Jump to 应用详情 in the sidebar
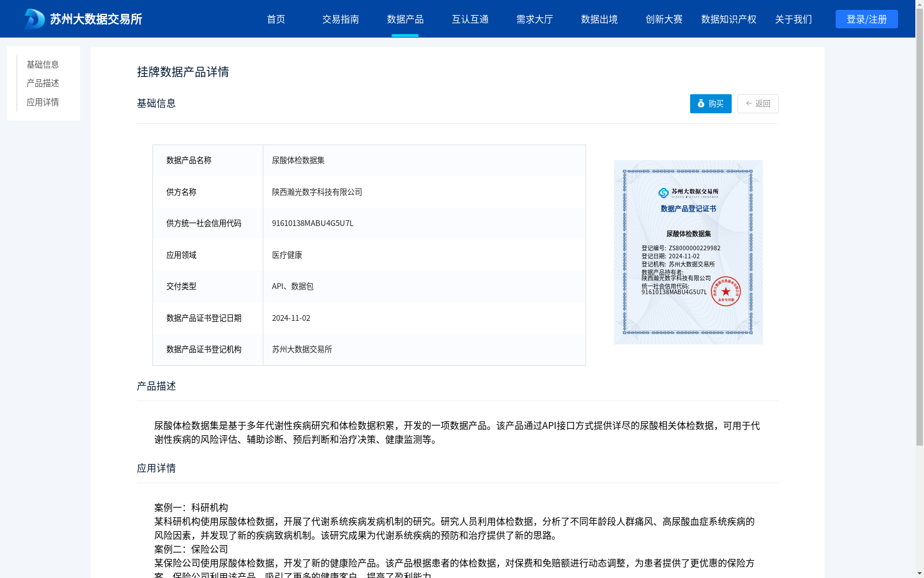This screenshot has width=924, height=578. coord(43,102)
